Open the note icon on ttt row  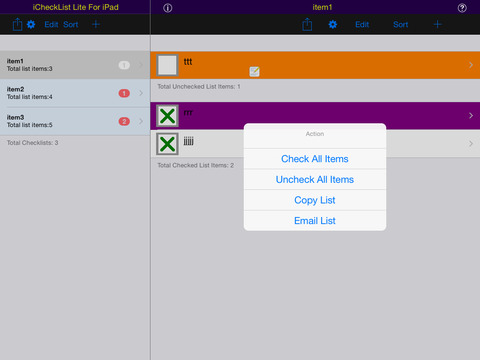click(254, 71)
